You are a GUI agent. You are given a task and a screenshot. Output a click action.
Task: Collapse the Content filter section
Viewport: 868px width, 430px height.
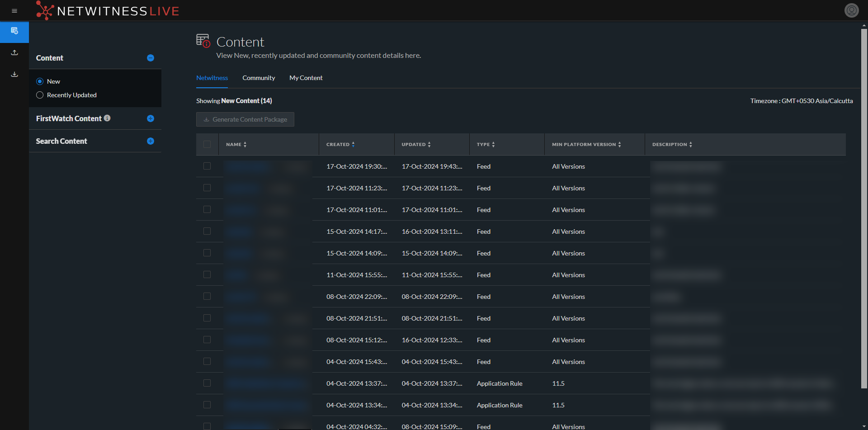(151, 58)
